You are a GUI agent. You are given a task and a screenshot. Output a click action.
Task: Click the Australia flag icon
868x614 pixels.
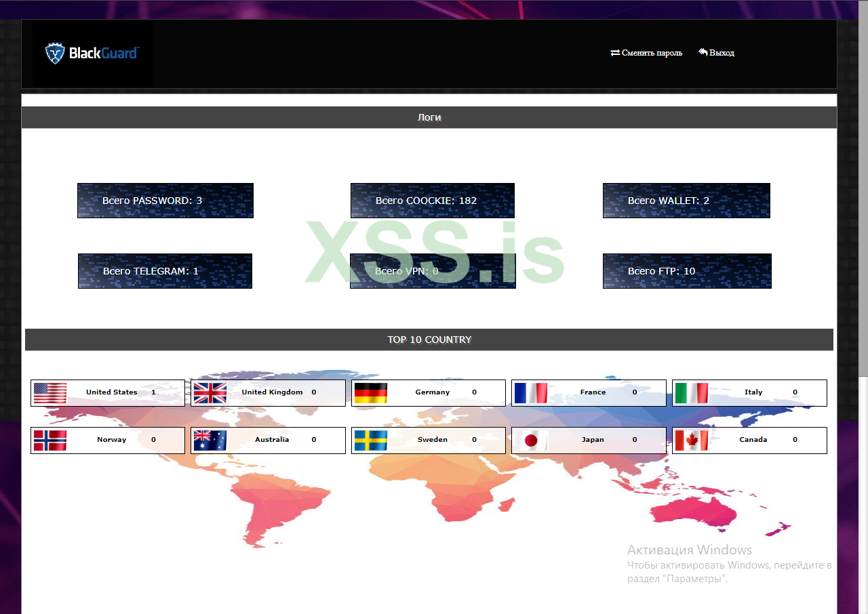pos(210,441)
